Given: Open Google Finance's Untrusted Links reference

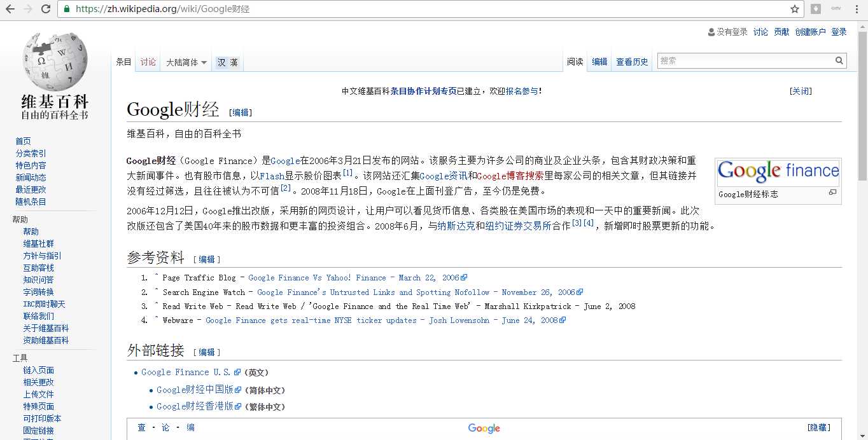Looking at the screenshot, I should (420, 292).
